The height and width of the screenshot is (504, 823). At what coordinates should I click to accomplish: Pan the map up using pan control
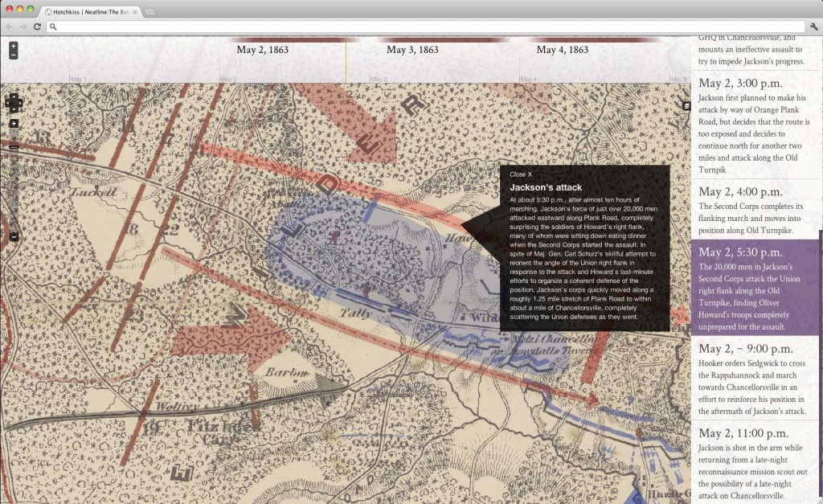(x=14, y=97)
